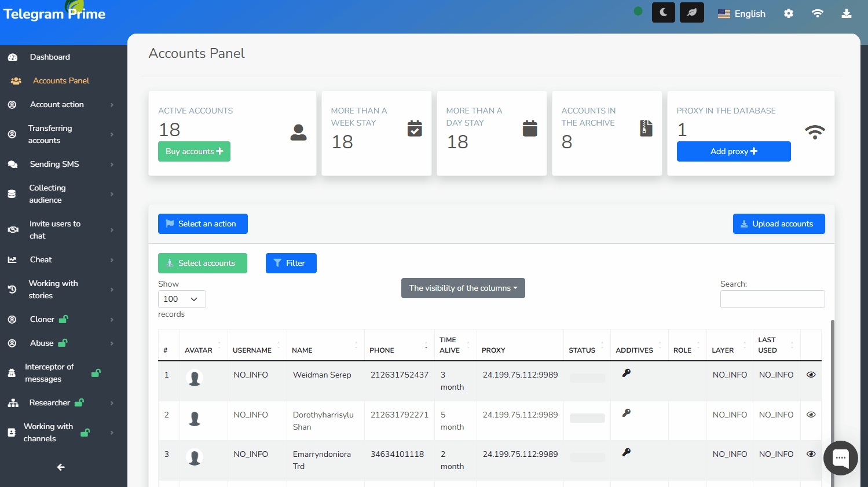This screenshot has height=487, width=868.
Task: Toggle eye icon for row 2 account
Action: [x=811, y=415]
